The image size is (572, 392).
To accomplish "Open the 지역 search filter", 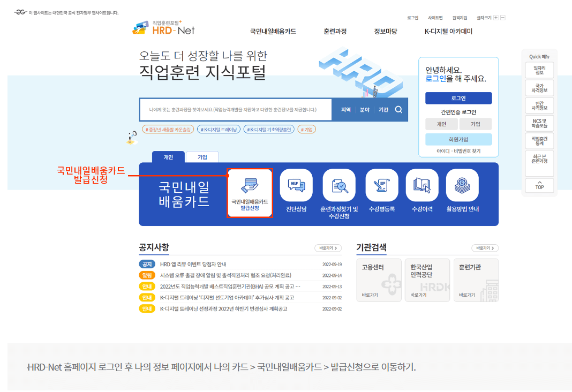I will 347,109.
